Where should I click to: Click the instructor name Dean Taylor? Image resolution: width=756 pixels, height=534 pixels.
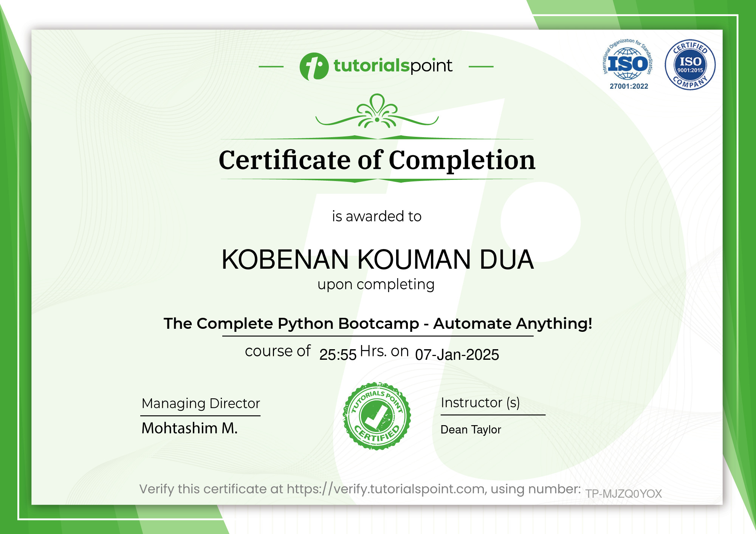pos(471,430)
